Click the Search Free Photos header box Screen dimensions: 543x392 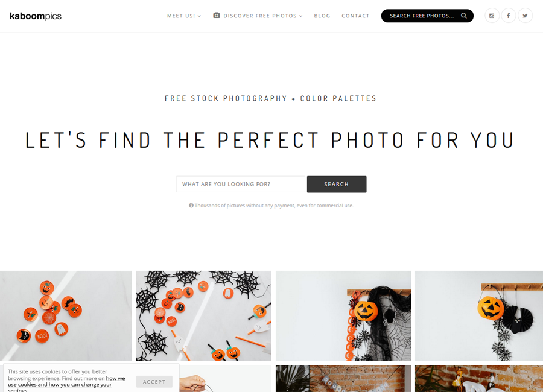click(x=427, y=16)
